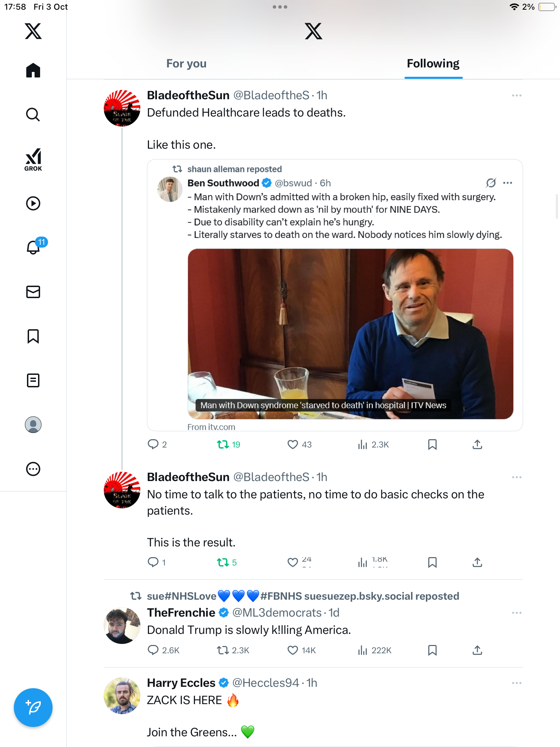The height and width of the screenshot is (747, 560).
Task: Share the 'This is the result' post
Action: pos(477,563)
